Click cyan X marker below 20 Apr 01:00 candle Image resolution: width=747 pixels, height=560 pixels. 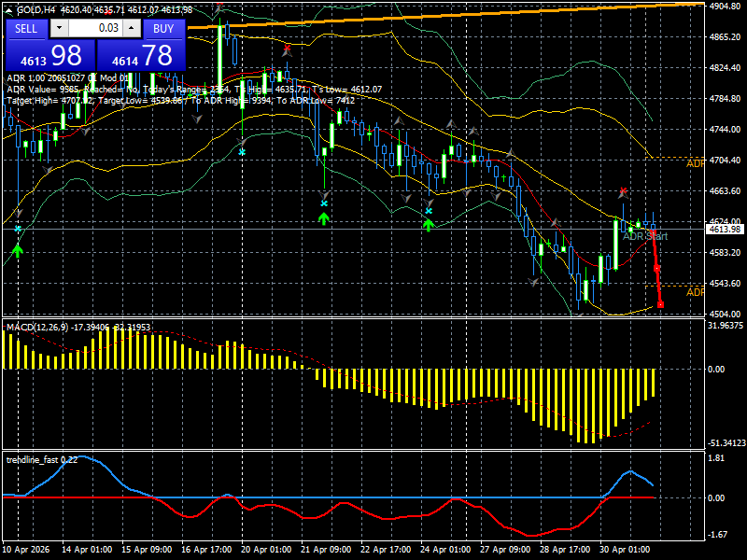tap(242, 152)
